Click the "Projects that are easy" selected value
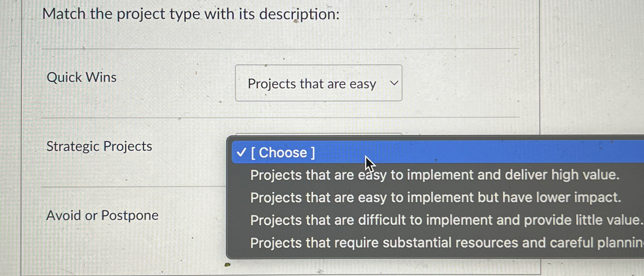Screen dimensions: 644x276 pos(312,84)
